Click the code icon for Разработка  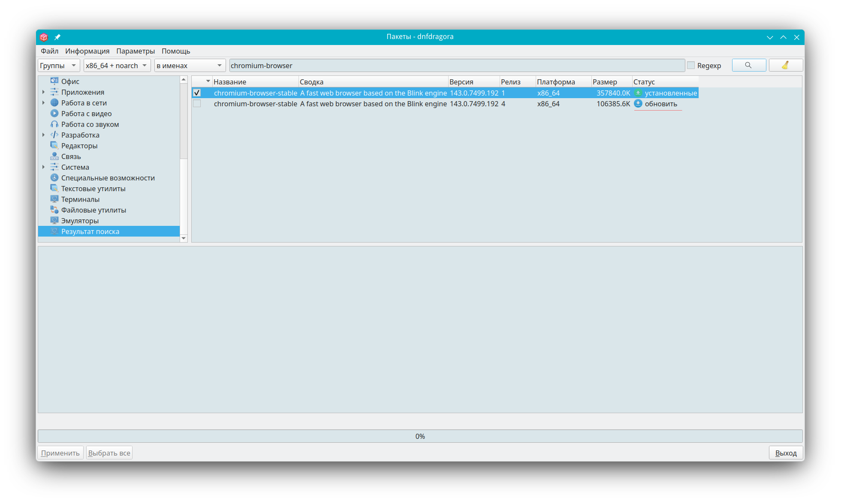pyautogui.click(x=54, y=135)
